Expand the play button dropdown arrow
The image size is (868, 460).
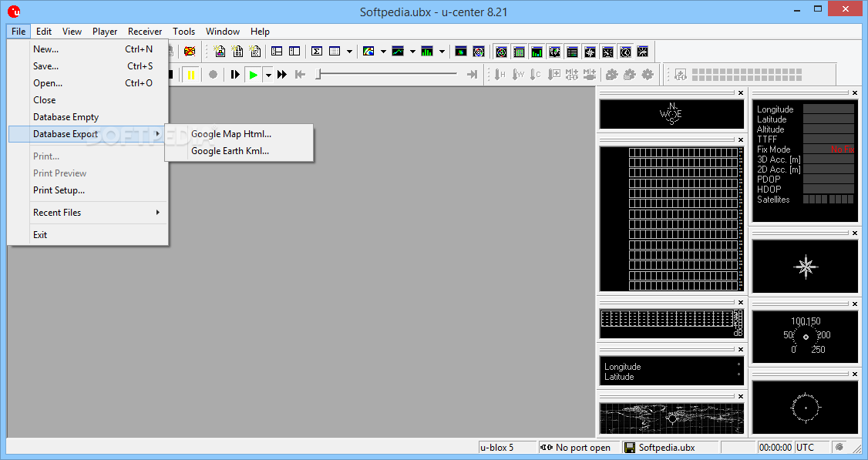point(268,74)
